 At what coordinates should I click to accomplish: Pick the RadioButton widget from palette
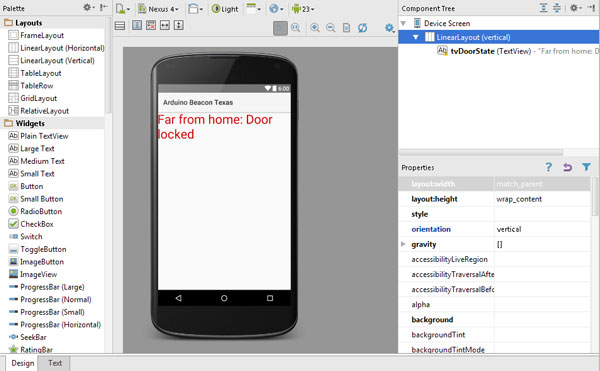pos(35,212)
